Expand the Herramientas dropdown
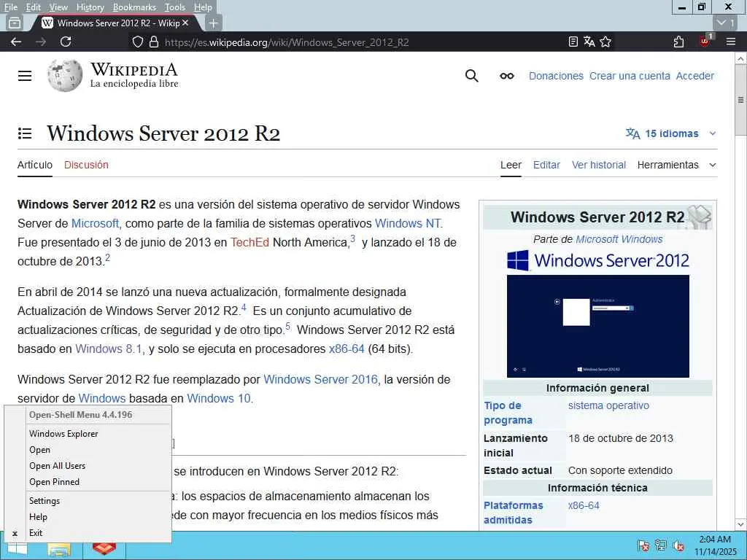 pyautogui.click(x=676, y=165)
